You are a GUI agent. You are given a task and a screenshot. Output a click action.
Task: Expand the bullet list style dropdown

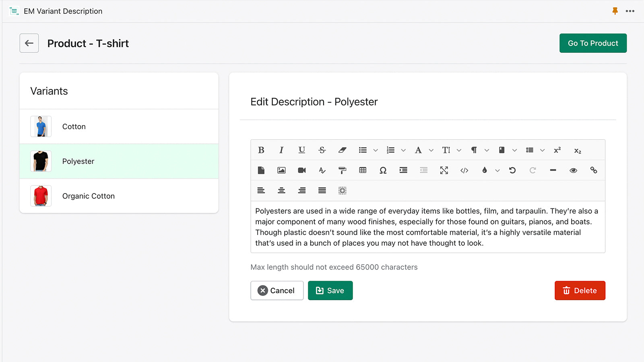[376, 150]
